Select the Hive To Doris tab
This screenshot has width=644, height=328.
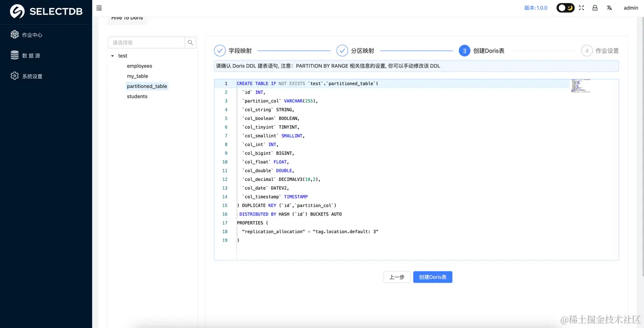coord(127,19)
